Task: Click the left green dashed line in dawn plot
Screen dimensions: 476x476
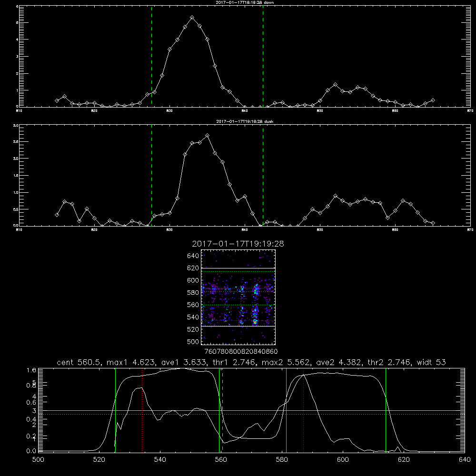Action: point(151,56)
